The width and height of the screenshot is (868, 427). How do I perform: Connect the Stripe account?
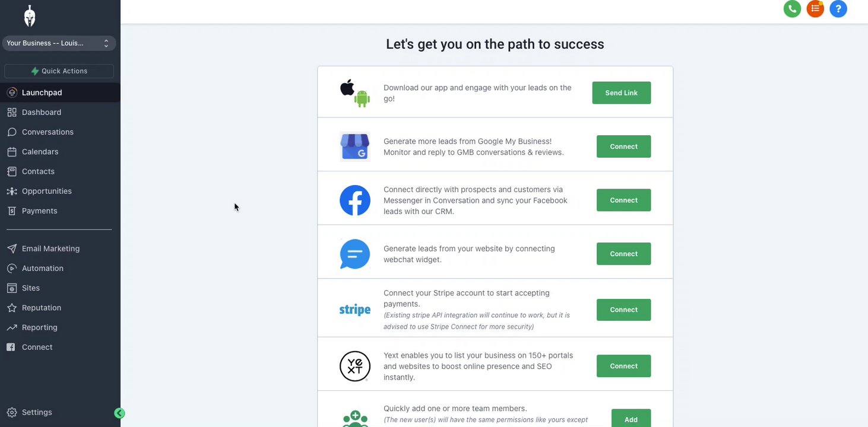point(623,310)
